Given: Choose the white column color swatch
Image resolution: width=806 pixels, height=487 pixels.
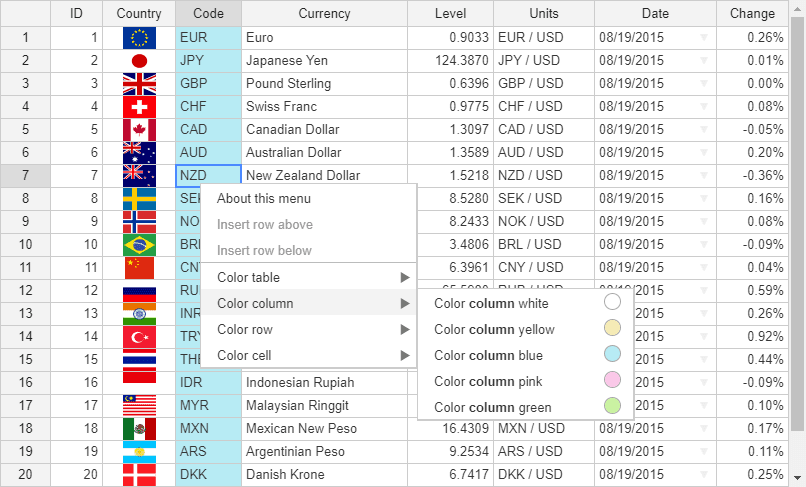Looking at the screenshot, I should [x=612, y=302].
